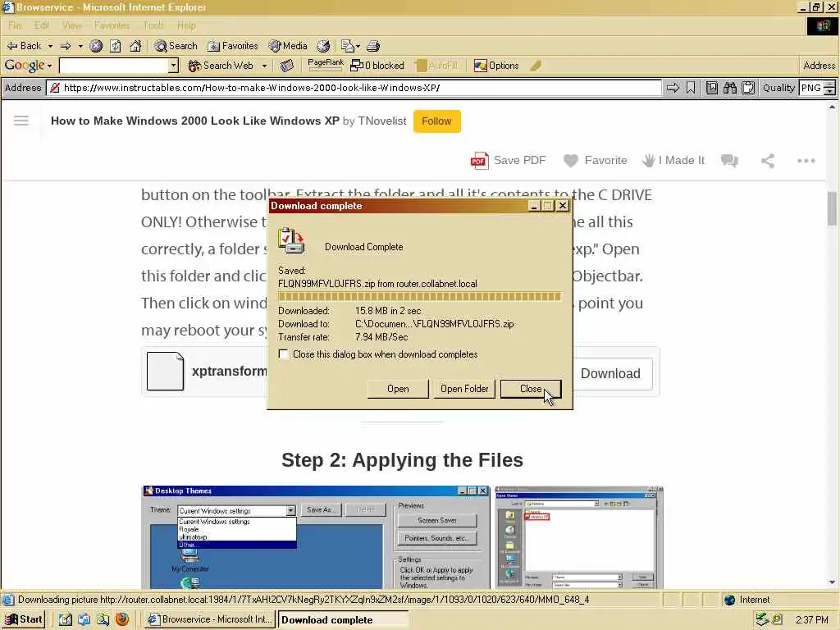The width and height of the screenshot is (840, 630).
Task: Open the three-dots more options
Action: [806, 161]
